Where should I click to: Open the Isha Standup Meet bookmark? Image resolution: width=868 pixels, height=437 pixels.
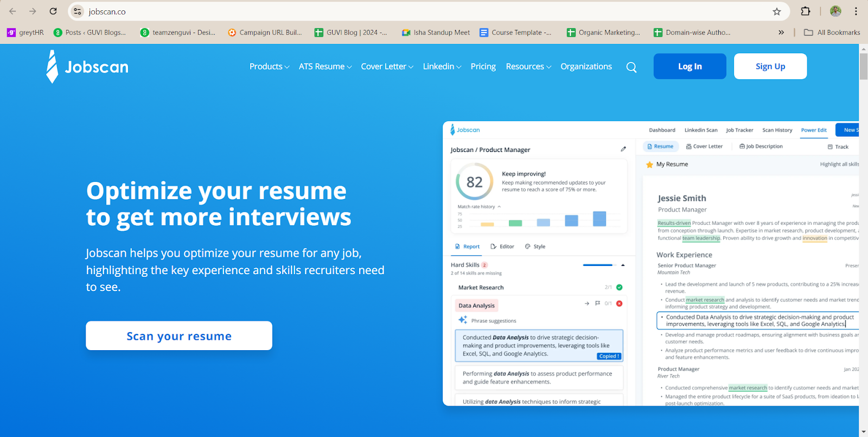[436, 33]
